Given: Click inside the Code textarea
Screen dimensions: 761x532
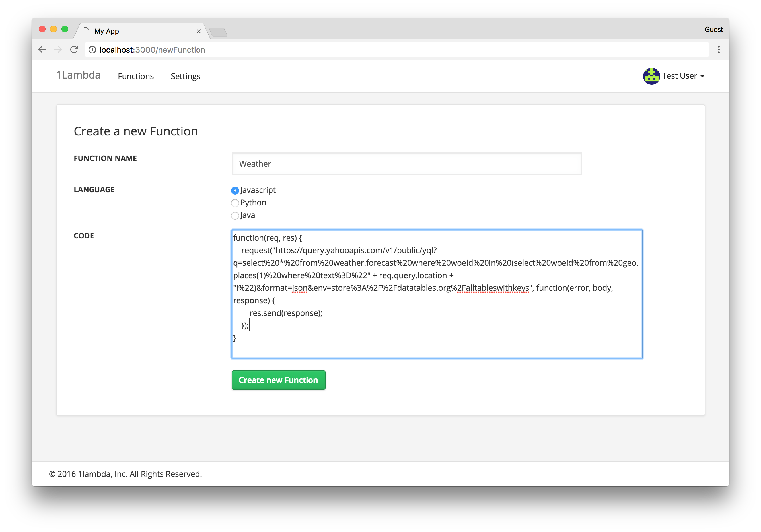Looking at the screenshot, I should (x=437, y=345).
